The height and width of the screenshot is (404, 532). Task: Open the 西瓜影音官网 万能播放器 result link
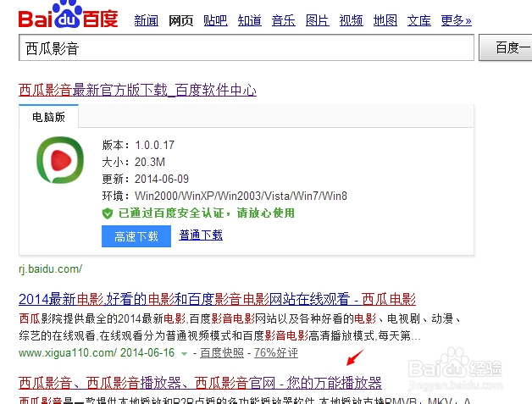point(200,383)
